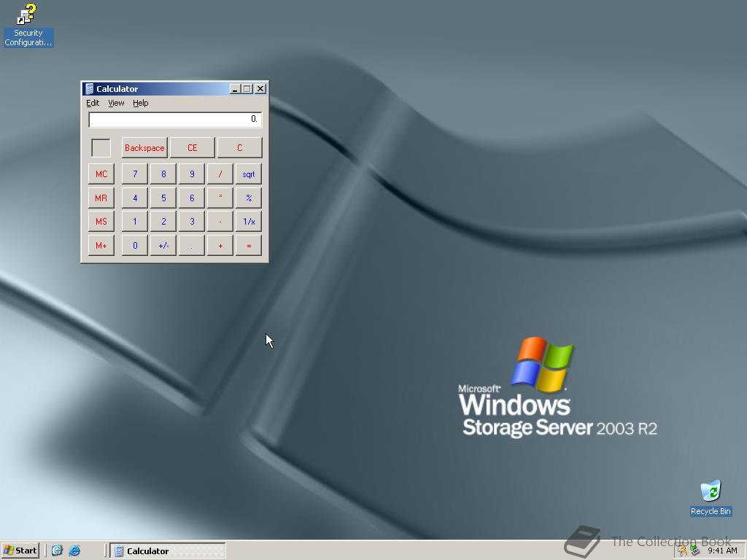Click the C clear all button
The image size is (747, 560).
(239, 147)
